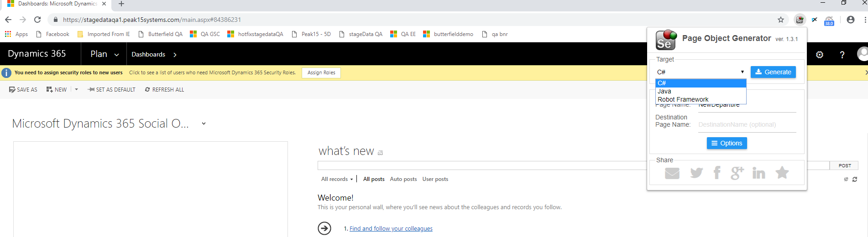Open the Peak15 - 5D bookmark
868x237 pixels.
(311, 34)
